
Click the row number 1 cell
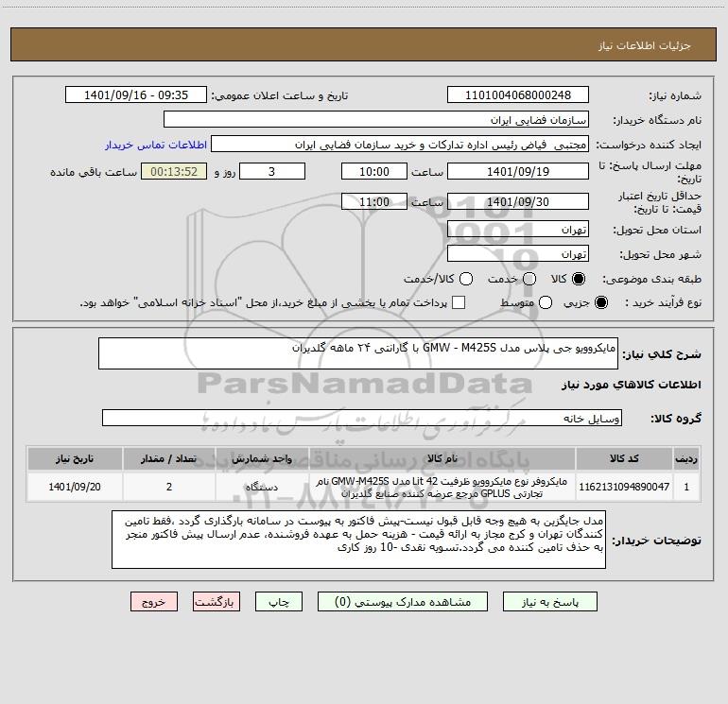coord(686,487)
